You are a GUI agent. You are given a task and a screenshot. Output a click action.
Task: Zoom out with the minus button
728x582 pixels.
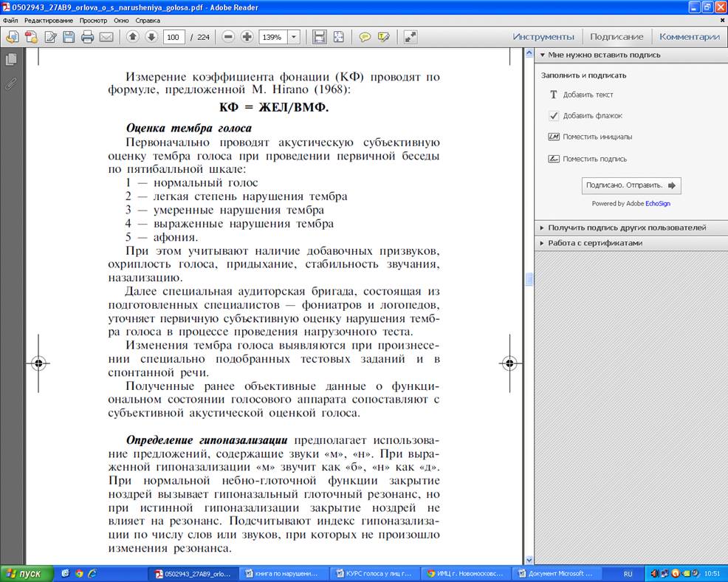(x=228, y=37)
